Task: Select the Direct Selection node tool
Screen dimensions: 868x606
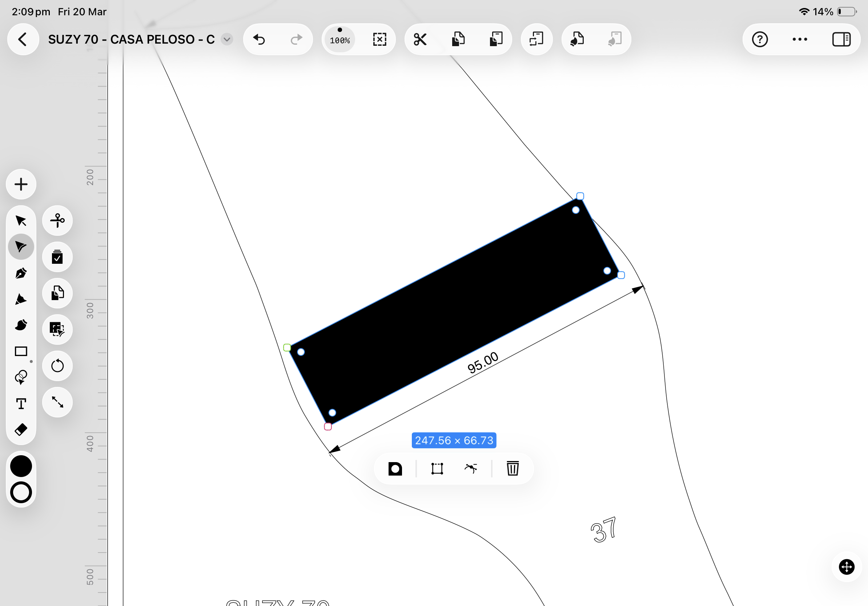Action: (x=21, y=247)
